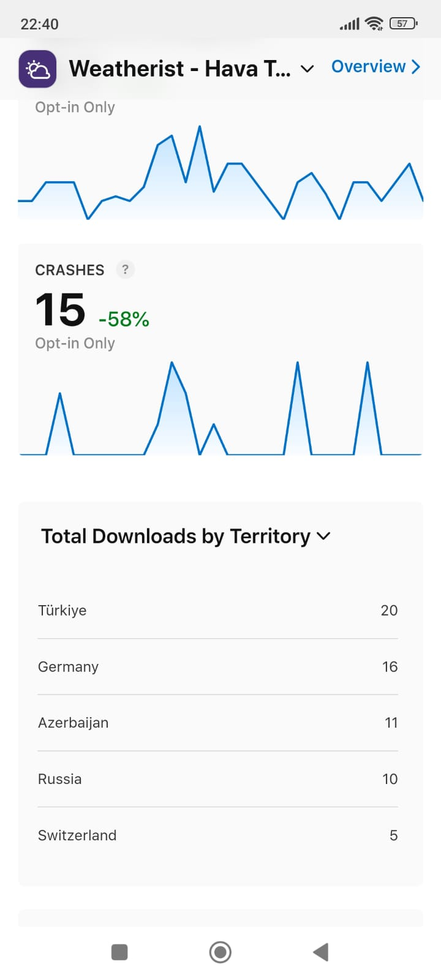The height and width of the screenshot is (980, 441).
Task: Tap the Crashes line chart
Action: pyautogui.click(x=221, y=408)
